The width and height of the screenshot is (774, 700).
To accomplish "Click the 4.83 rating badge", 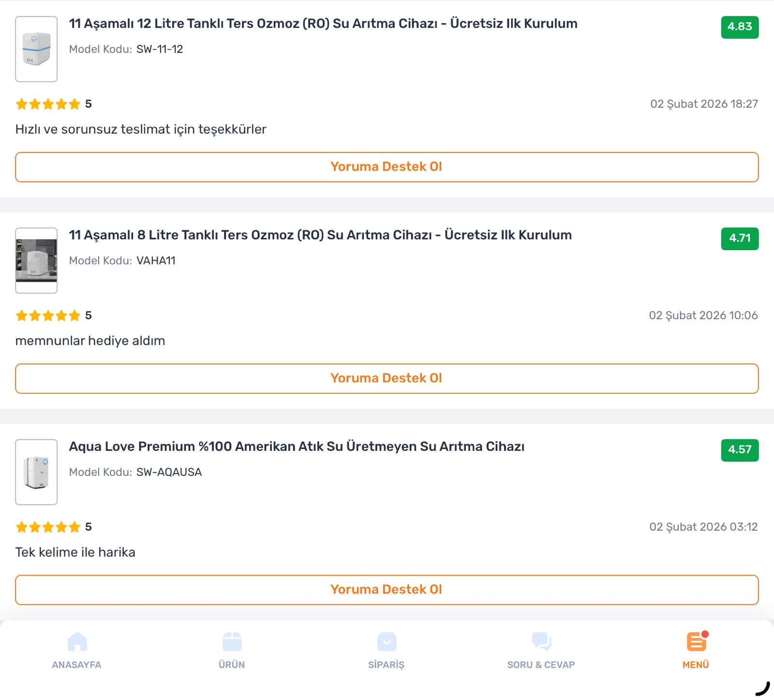I will 740,27.
